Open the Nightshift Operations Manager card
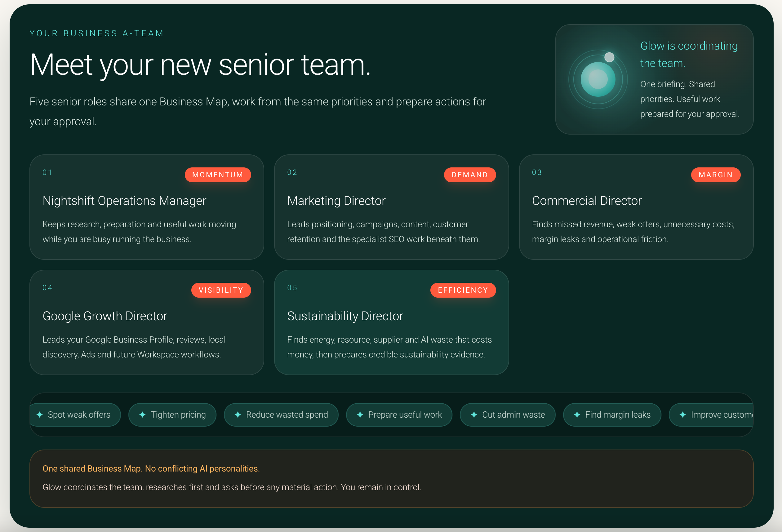 pos(147,207)
